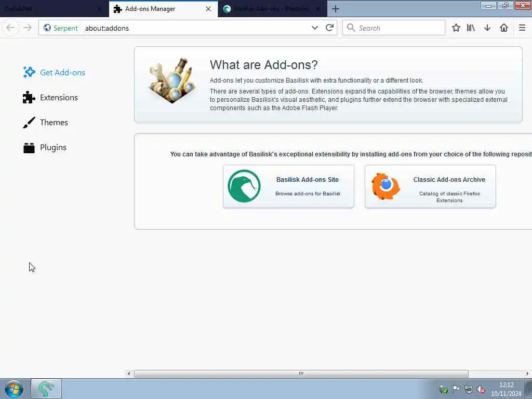
Task: Open Themes section in sidebar
Action: (46, 122)
